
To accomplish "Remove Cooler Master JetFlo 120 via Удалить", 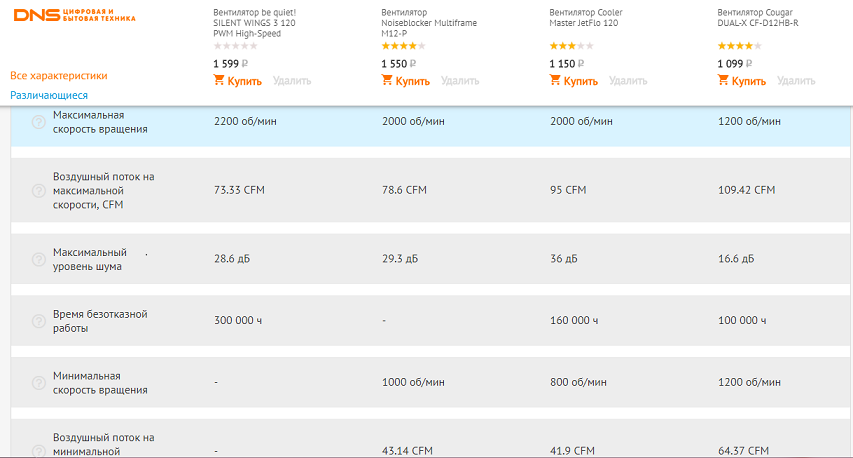I will [628, 81].
